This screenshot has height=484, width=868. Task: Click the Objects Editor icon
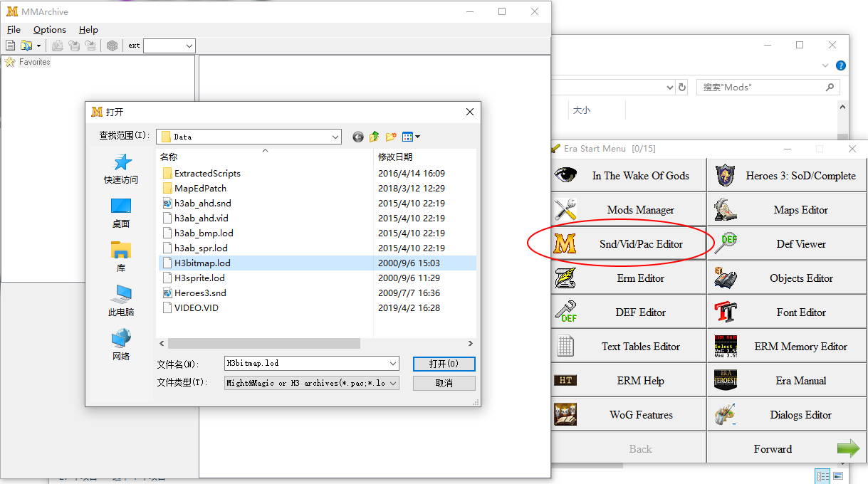click(725, 278)
